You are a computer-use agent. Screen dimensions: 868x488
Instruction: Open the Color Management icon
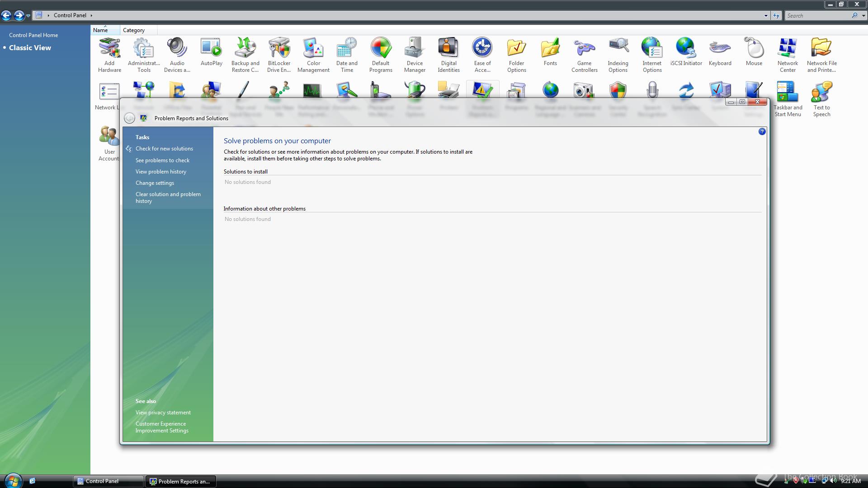coord(313,55)
